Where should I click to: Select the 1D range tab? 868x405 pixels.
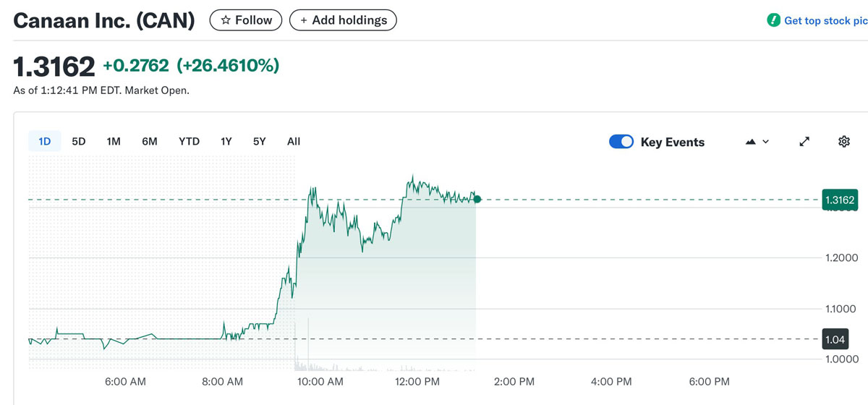45,142
